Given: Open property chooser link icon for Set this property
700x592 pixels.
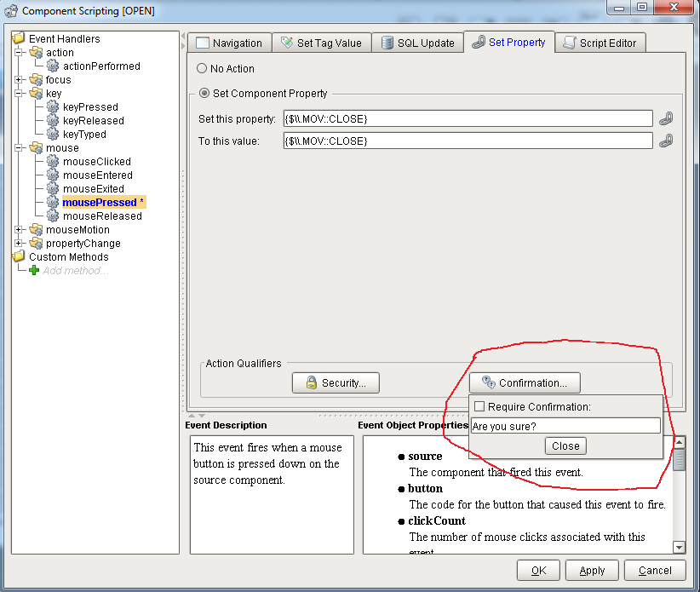Looking at the screenshot, I should [x=666, y=118].
